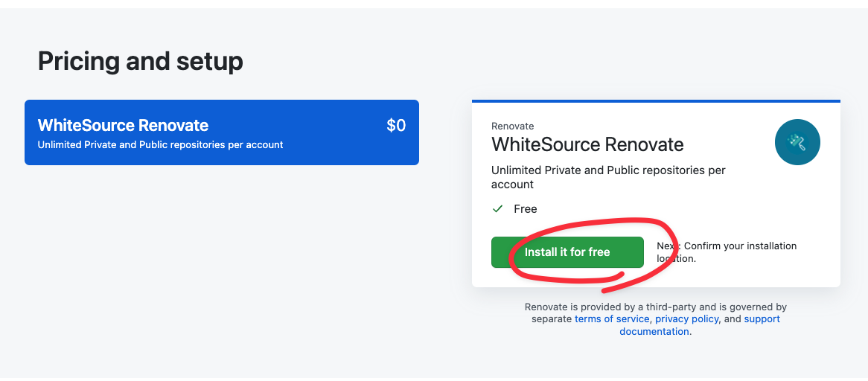Click the blue top border of details card

(x=656, y=100)
